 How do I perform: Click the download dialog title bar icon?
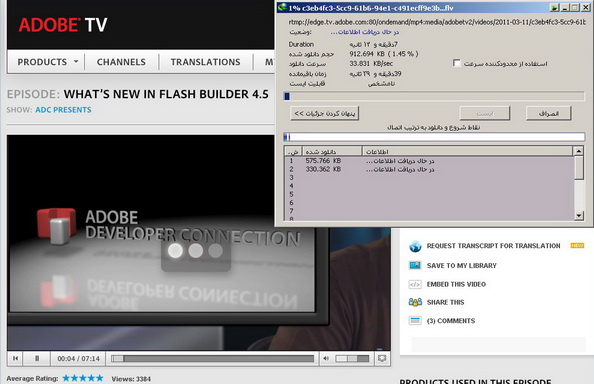(x=282, y=7)
